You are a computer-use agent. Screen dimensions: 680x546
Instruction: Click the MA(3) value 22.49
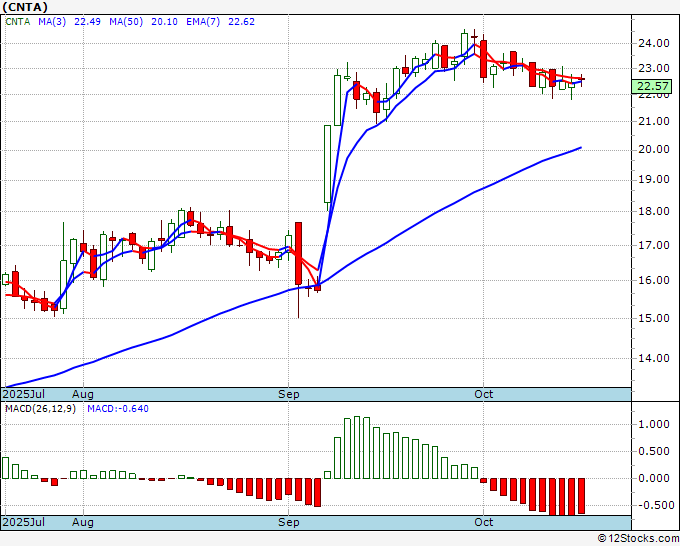87,22
